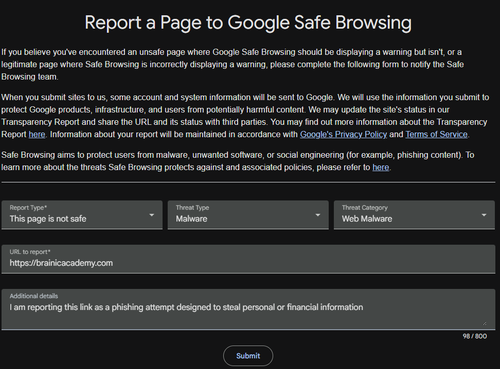Open the Transparency Report 'here' link
This screenshot has height=369, width=500.
point(37,134)
